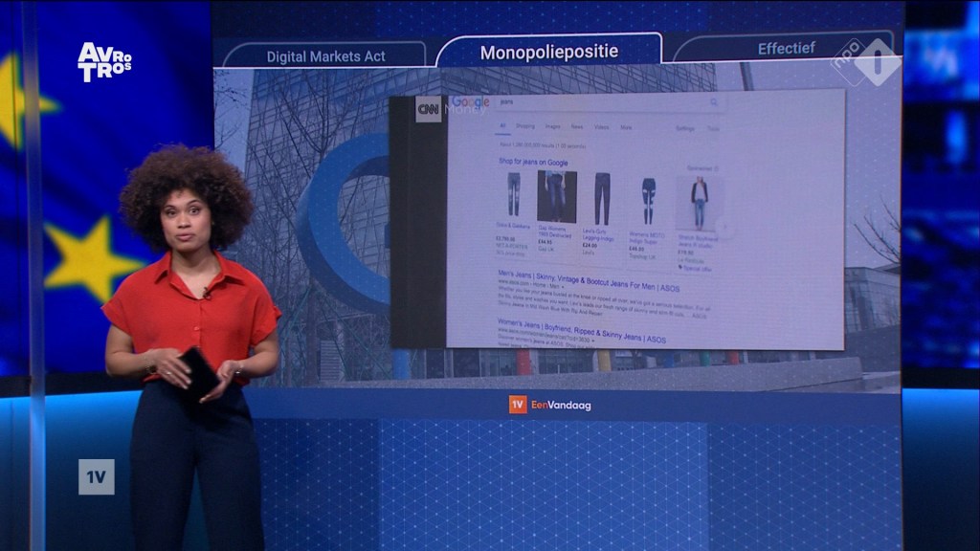Click the CNN Money logo
Screen dimensions: 980x551
[x=429, y=109]
